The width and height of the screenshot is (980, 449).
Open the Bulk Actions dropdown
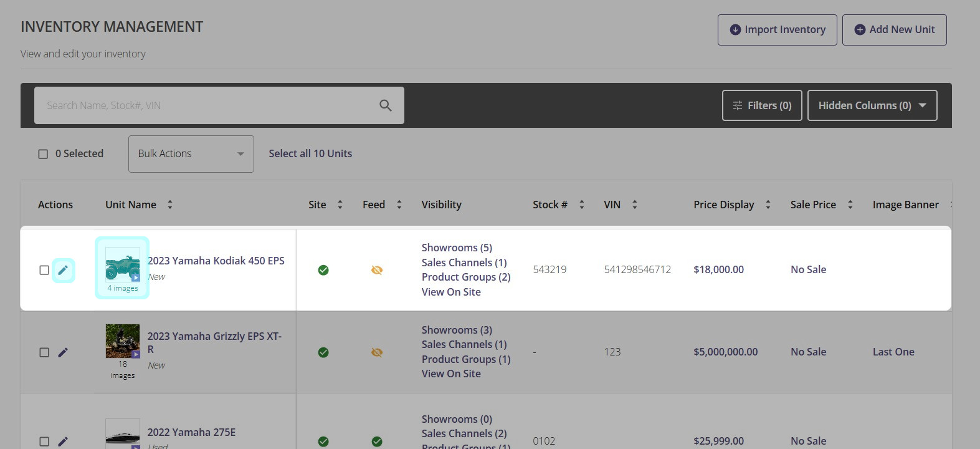tap(191, 154)
